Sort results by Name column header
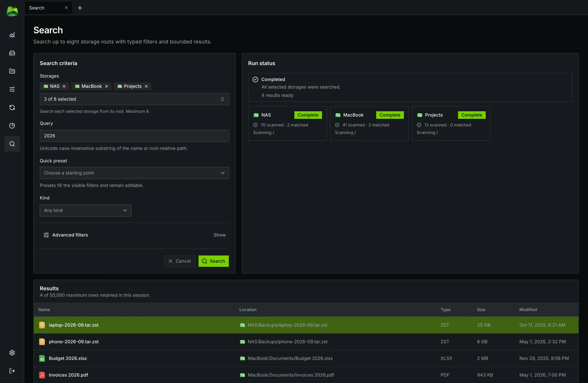588x383 pixels. pyautogui.click(x=44, y=310)
